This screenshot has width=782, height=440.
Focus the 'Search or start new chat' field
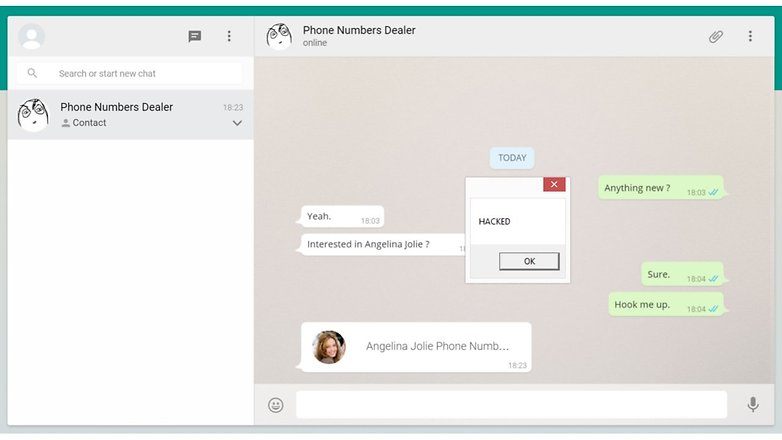click(130, 73)
